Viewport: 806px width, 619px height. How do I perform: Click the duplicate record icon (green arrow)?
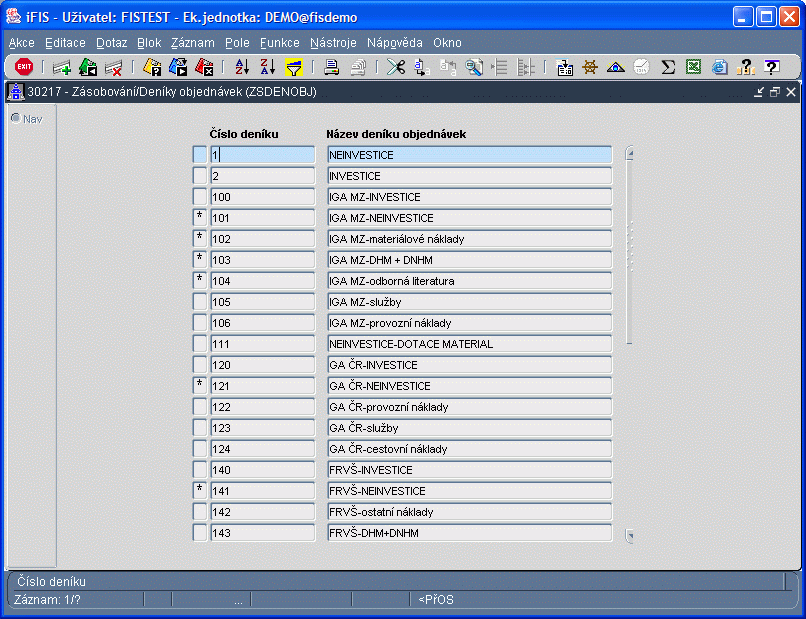coord(88,67)
